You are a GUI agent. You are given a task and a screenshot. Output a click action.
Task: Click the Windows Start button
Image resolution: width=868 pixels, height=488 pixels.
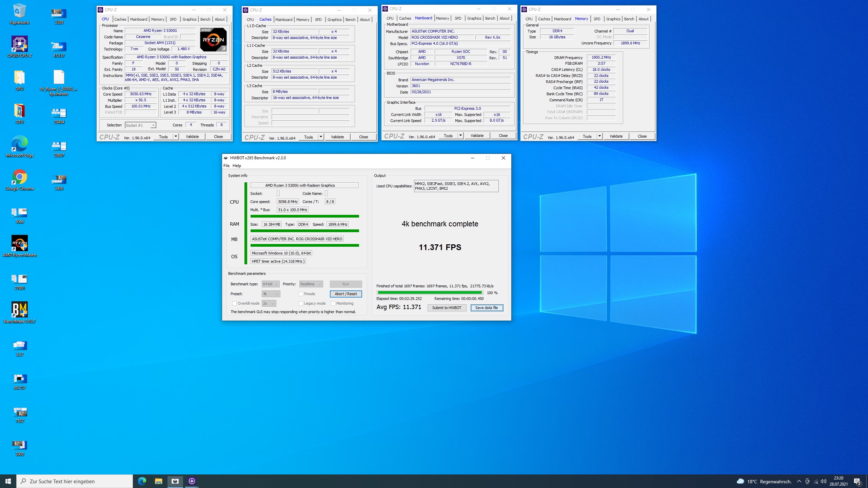click(8, 481)
